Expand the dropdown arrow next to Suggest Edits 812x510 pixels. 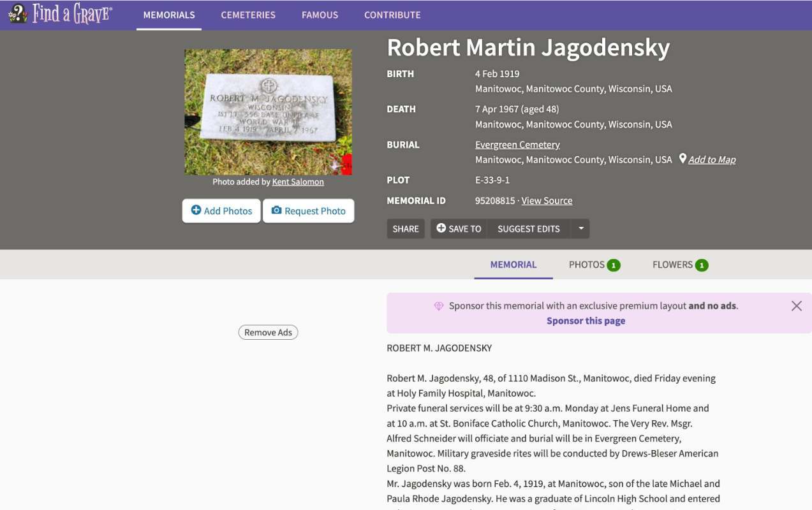click(x=580, y=229)
